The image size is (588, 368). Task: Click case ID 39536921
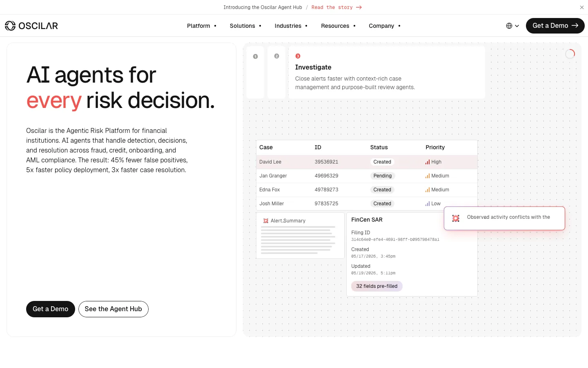click(326, 162)
